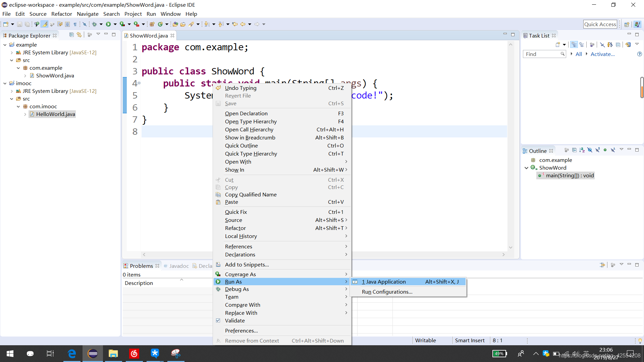Collapse ShowWord class in Outline
This screenshot has height=362, width=644.
click(527, 168)
